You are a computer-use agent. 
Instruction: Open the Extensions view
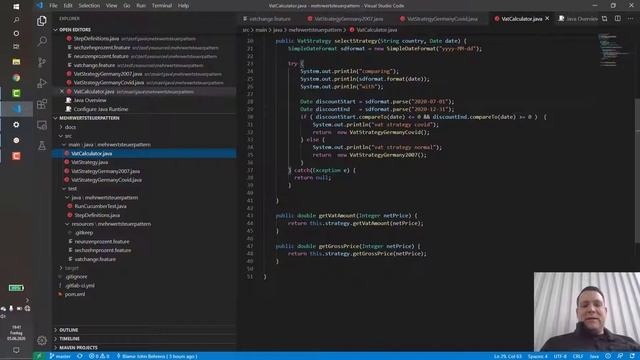(x=42, y=104)
